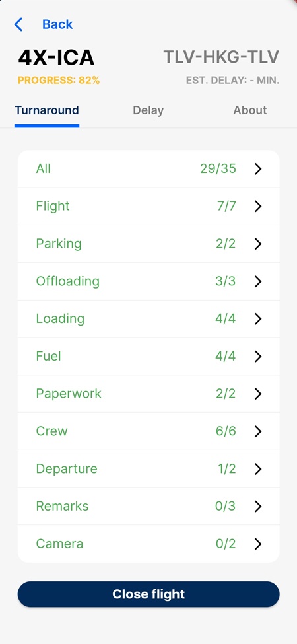Click the chevron on the Loading row
297x644 pixels.
pos(257,319)
